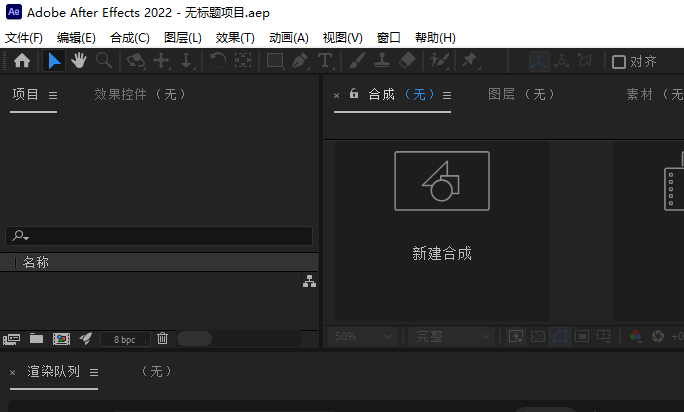
Task: Click the Home icon in toolbar
Action: (22, 61)
